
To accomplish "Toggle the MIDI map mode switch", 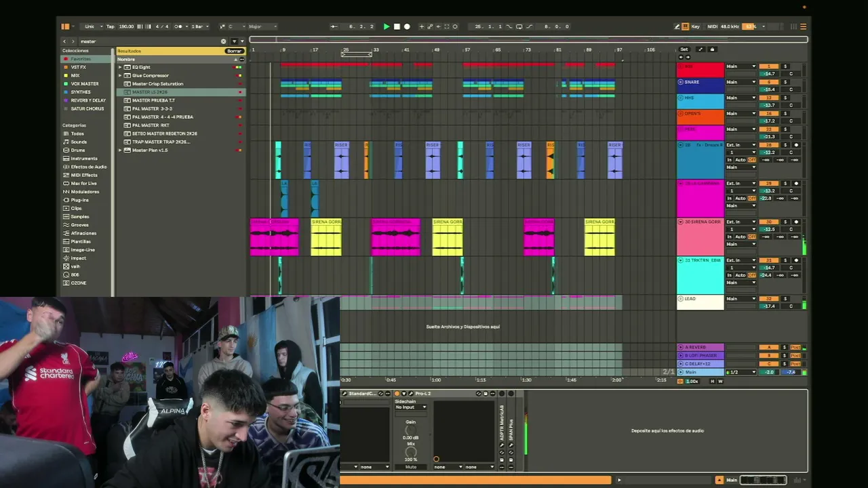I will [712, 26].
